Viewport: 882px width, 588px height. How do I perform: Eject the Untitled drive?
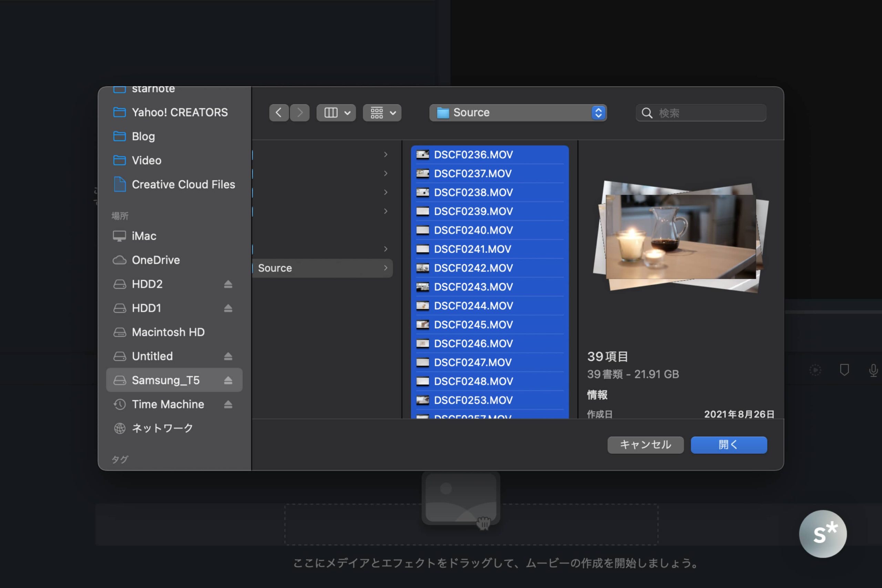click(x=228, y=356)
